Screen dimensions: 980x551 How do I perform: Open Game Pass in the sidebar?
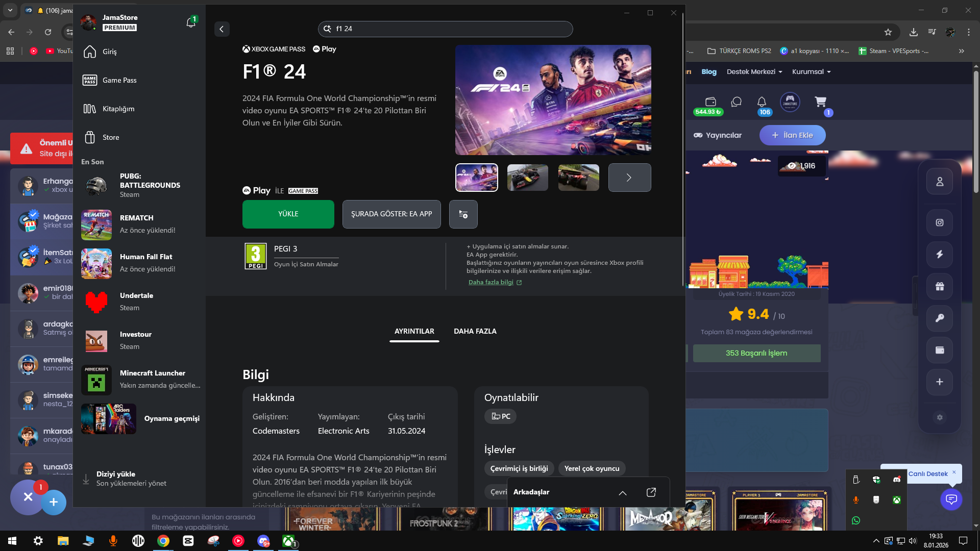[139, 80]
